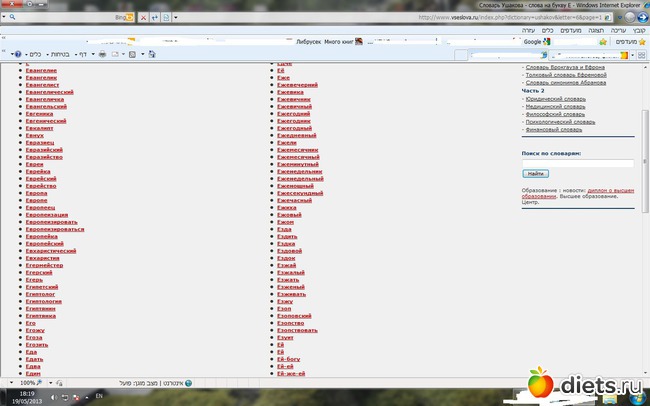
Task: Click the Internet zone globe icon
Action: pyautogui.click(x=188, y=382)
